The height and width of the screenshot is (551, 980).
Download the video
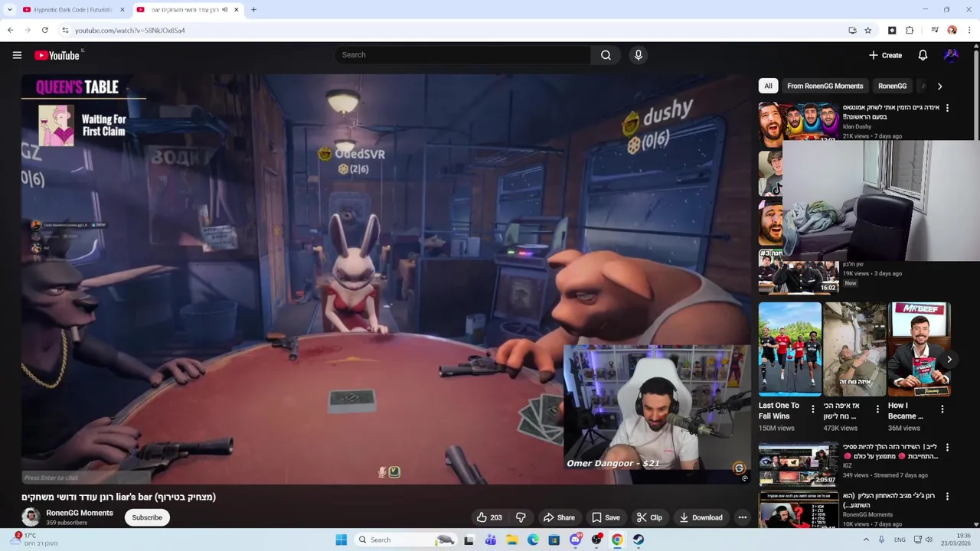tap(701, 517)
